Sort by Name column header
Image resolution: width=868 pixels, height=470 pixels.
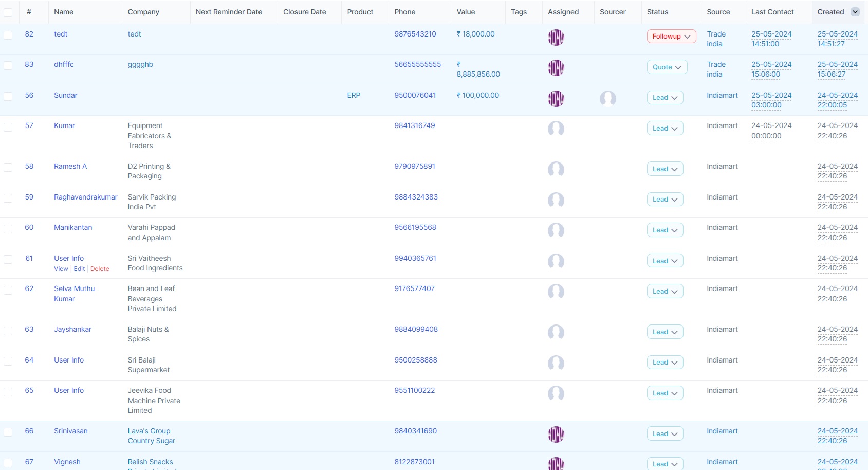pos(64,12)
